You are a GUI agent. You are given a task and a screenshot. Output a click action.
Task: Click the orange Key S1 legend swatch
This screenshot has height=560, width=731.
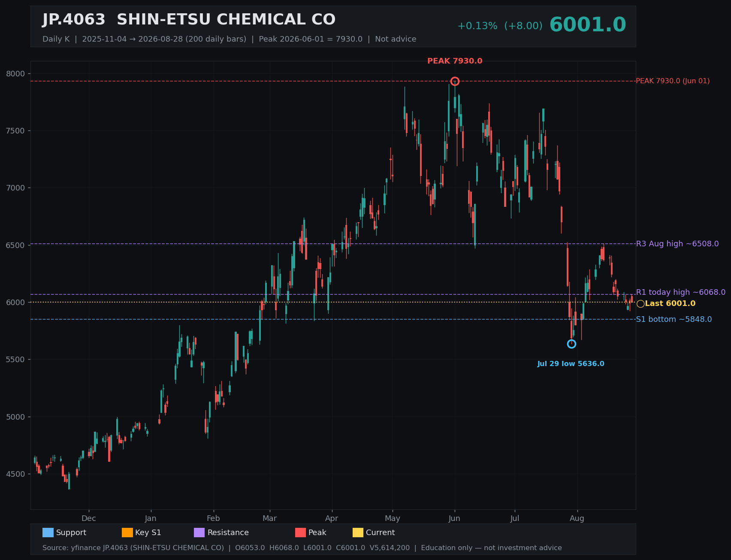click(127, 533)
